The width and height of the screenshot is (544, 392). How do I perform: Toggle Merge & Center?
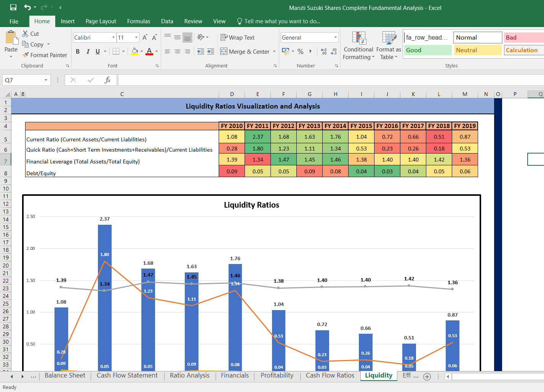point(245,51)
